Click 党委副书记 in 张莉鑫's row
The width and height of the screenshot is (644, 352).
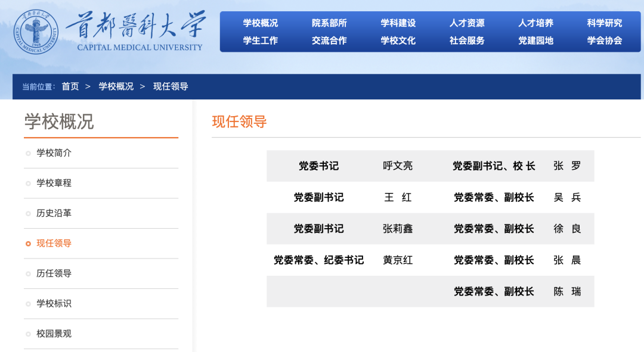coord(318,229)
